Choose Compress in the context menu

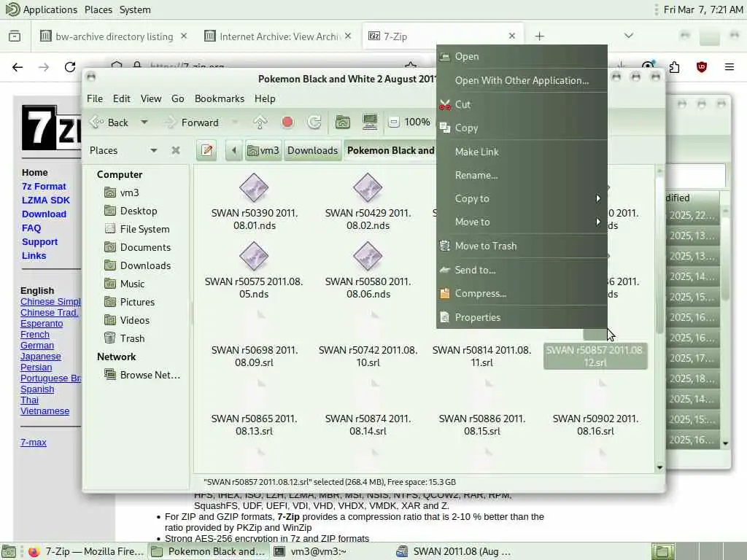point(522,294)
